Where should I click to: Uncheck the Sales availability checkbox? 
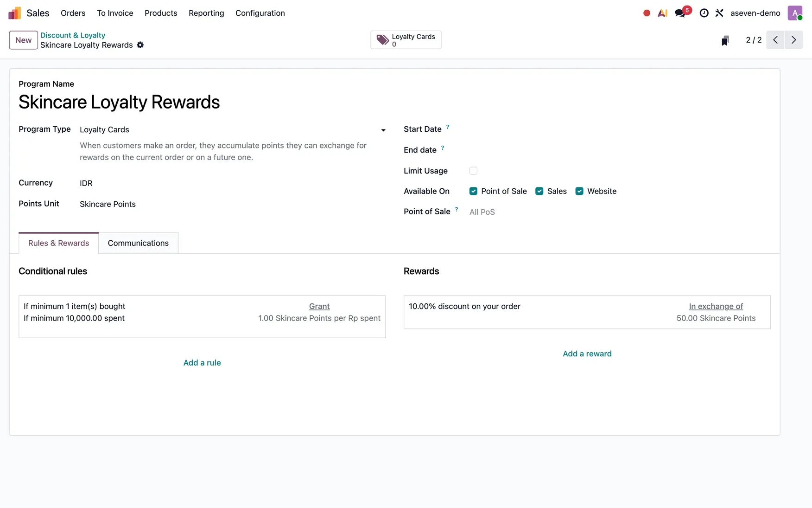[539, 191]
